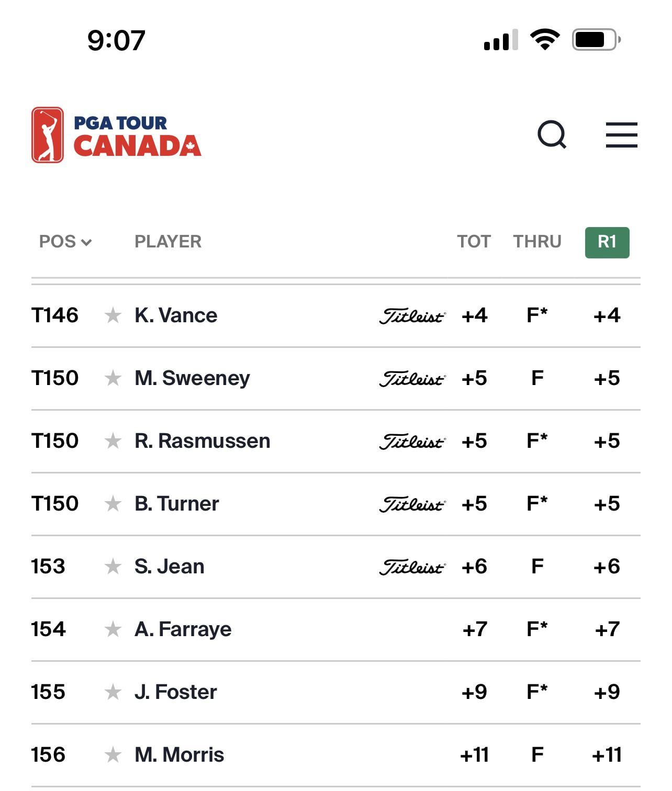Toggle favorite star for M. Morris
The image size is (672, 791).
[x=113, y=755]
